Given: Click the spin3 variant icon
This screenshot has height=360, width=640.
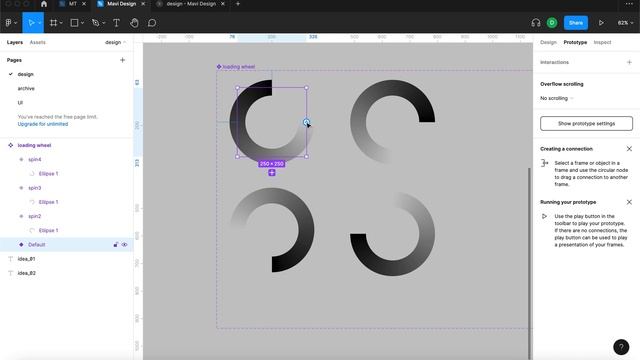Looking at the screenshot, I should click(x=21, y=188).
